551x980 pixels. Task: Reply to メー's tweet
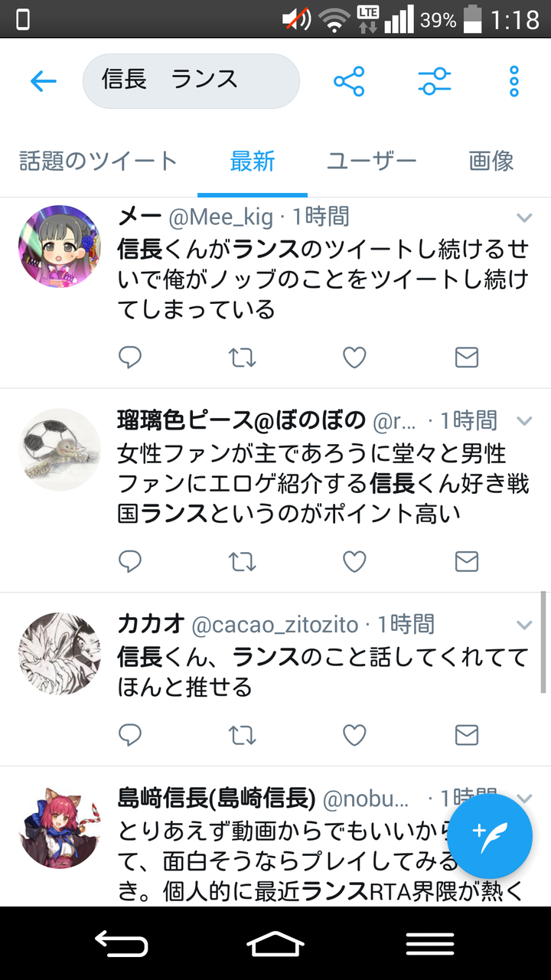point(130,358)
